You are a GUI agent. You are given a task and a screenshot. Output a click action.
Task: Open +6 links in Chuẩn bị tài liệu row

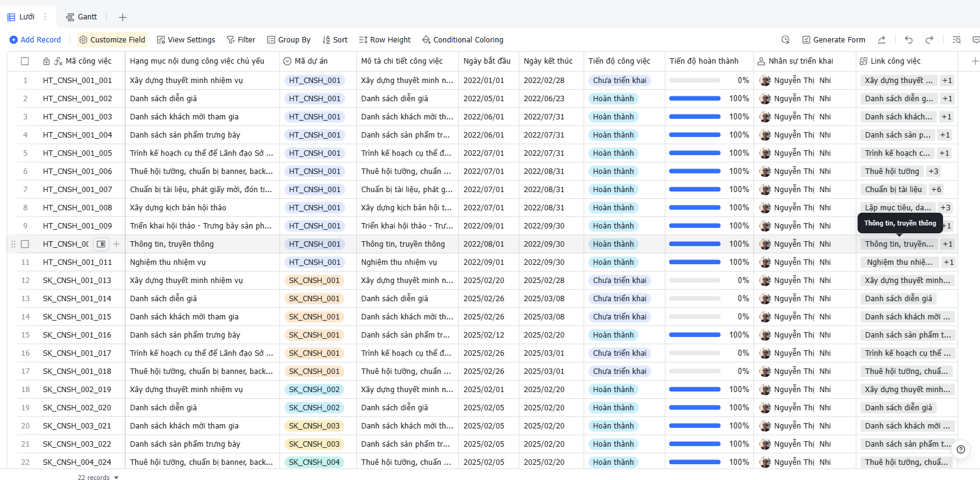coord(936,189)
